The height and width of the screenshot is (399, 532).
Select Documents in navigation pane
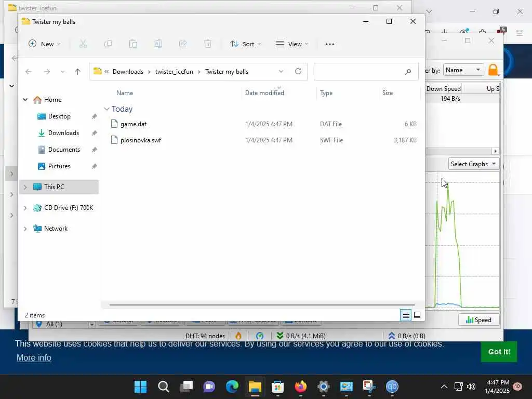(64, 150)
